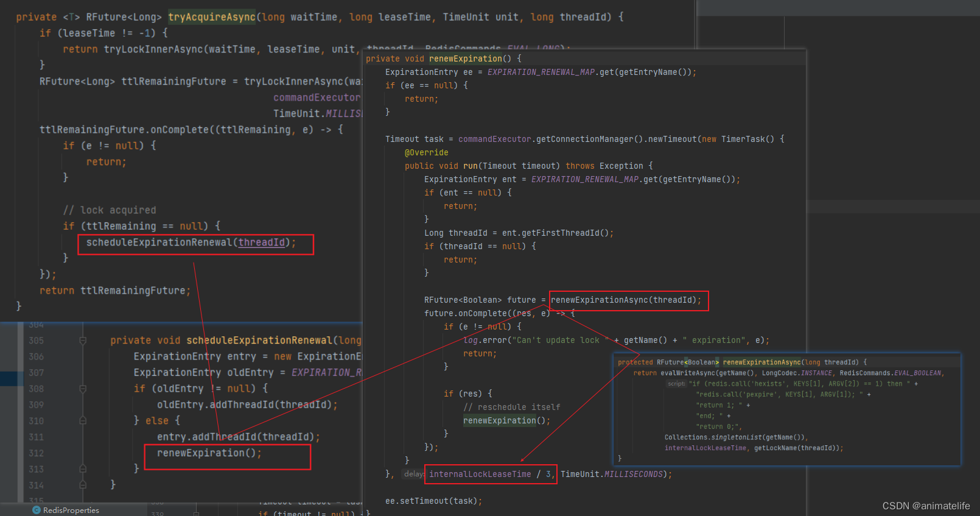Toggle the fold marker on line 310
This screenshot has width=980, height=516.
83,420
